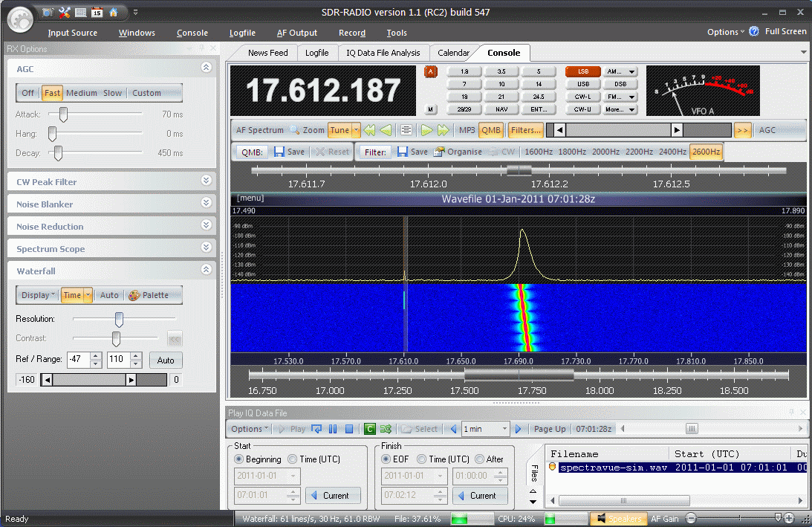This screenshot has width=812, height=527.
Task: Select the EOF radio button under Finish
Action: pos(386,459)
